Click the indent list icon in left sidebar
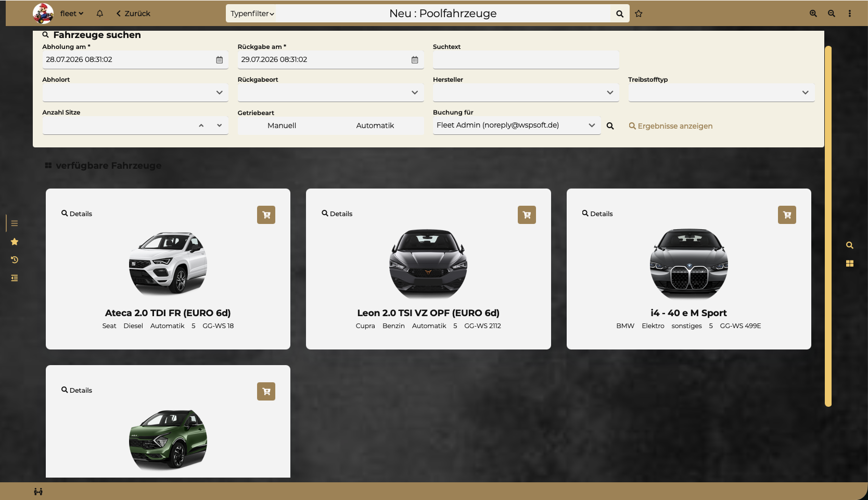This screenshot has width=868, height=500. point(15,278)
